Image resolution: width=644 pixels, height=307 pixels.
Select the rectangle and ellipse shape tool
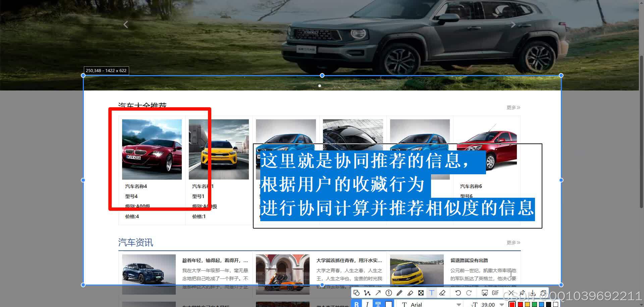point(357,293)
